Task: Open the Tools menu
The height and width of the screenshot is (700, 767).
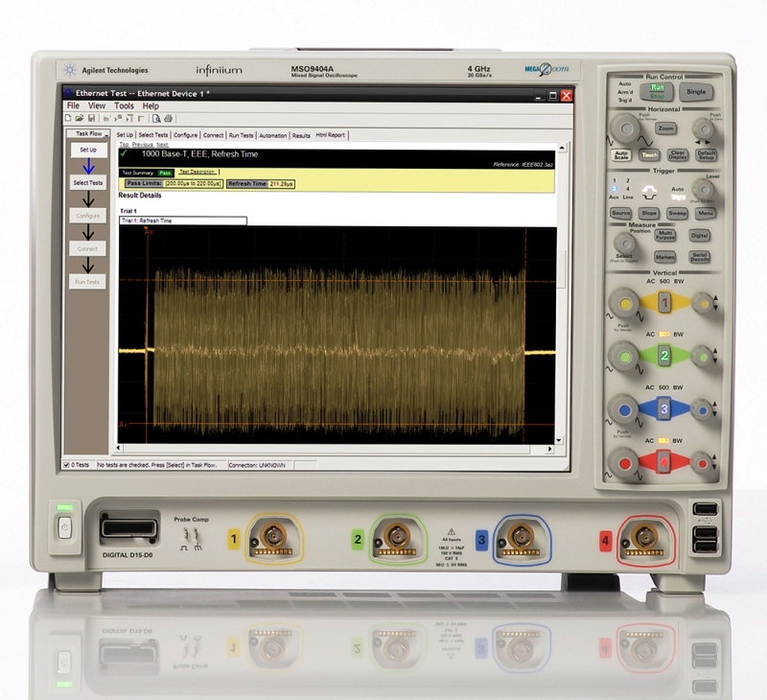Action: 124,105
